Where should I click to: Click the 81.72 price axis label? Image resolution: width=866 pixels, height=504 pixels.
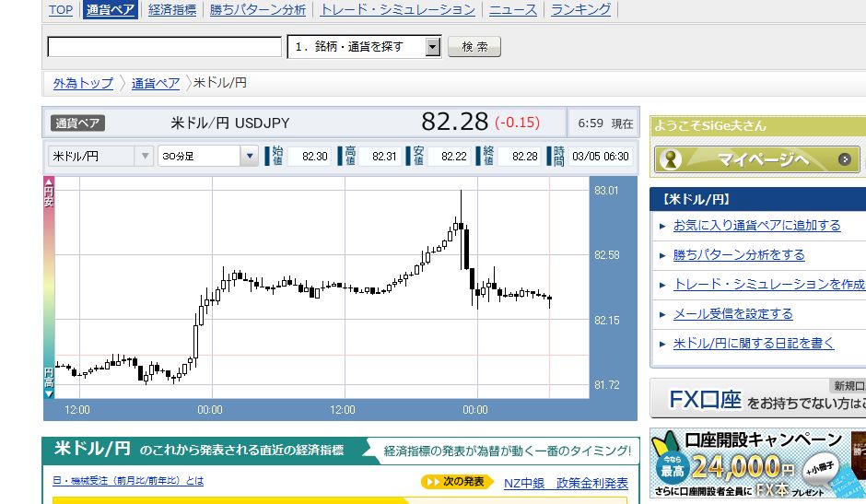pos(606,384)
